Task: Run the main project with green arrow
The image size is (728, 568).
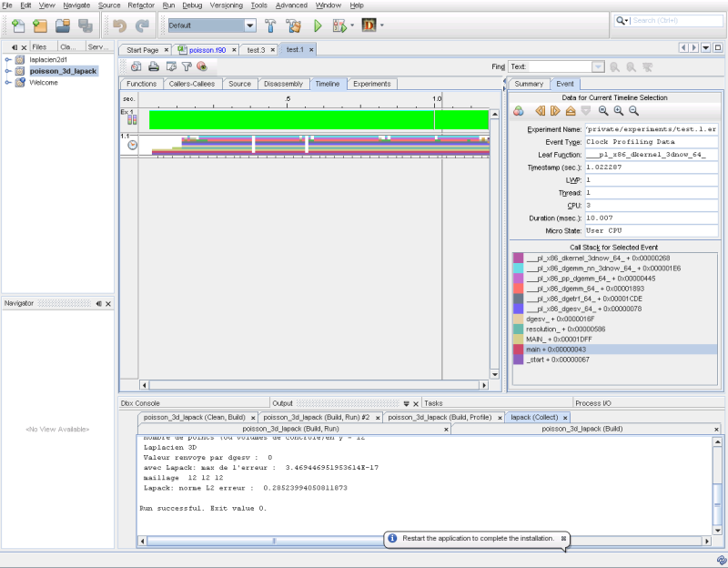Action: [318, 25]
